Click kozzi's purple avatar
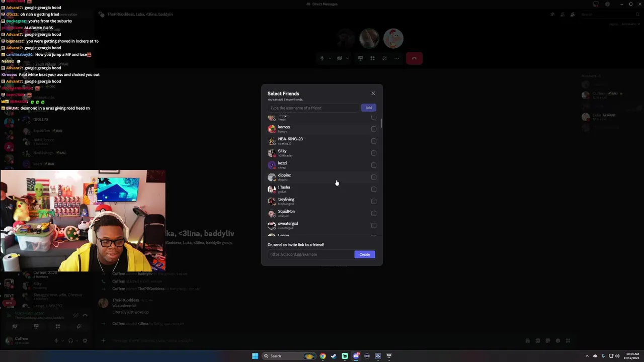 click(x=272, y=165)
